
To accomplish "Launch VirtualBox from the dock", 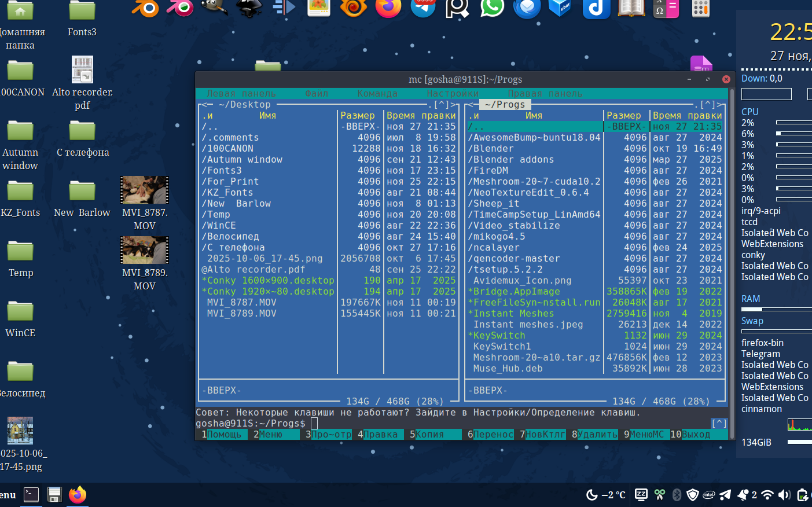I will (560, 8).
